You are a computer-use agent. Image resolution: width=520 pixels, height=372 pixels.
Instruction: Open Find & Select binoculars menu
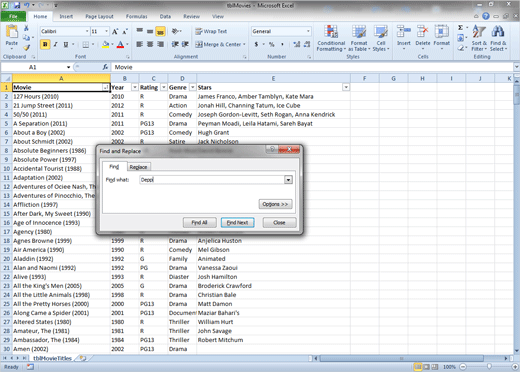click(498, 38)
